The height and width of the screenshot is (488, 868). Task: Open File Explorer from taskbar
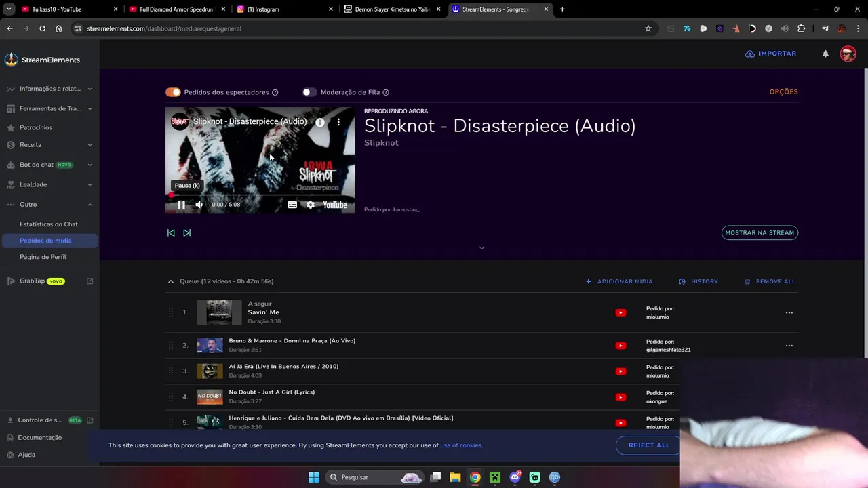pos(455,477)
